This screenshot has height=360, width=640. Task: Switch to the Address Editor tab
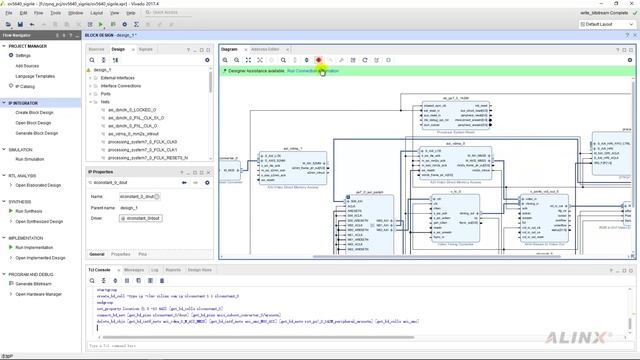(x=265, y=49)
